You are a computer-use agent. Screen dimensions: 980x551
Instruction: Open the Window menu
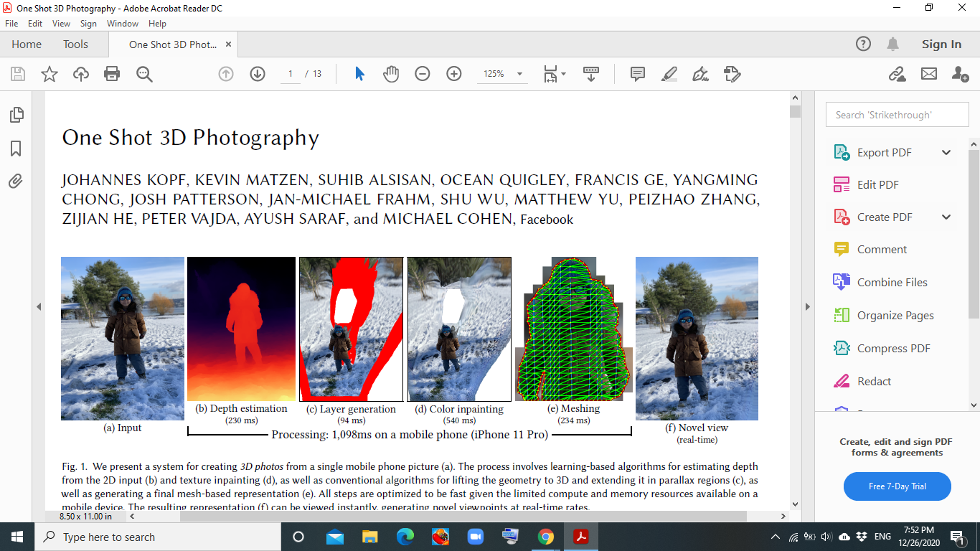pyautogui.click(x=123, y=24)
